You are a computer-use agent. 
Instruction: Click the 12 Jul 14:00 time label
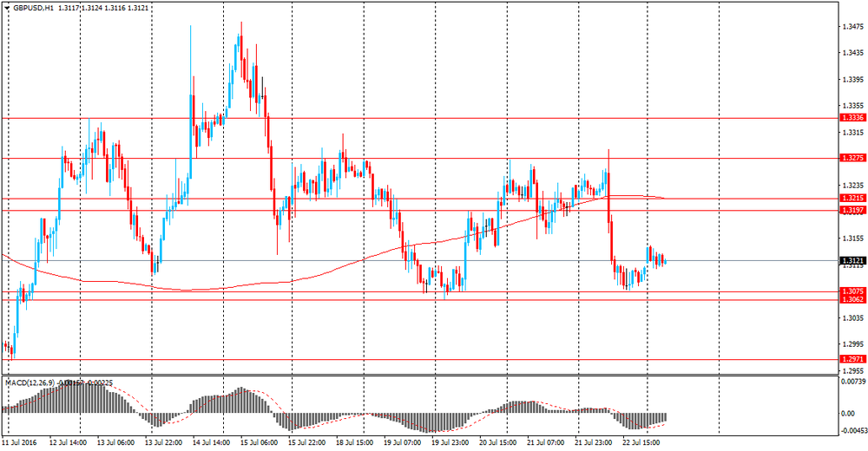pyautogui.click(x=68, y=442)
